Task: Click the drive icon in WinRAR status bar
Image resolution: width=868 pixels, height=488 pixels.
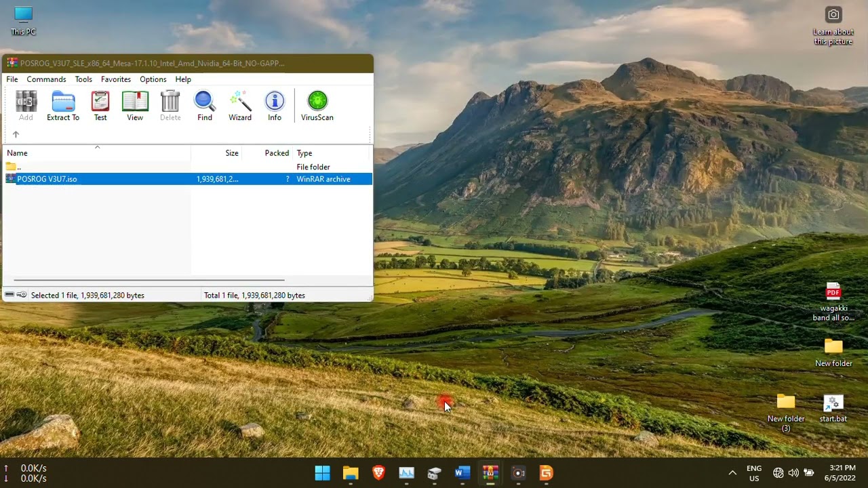Action: point(9,295)
